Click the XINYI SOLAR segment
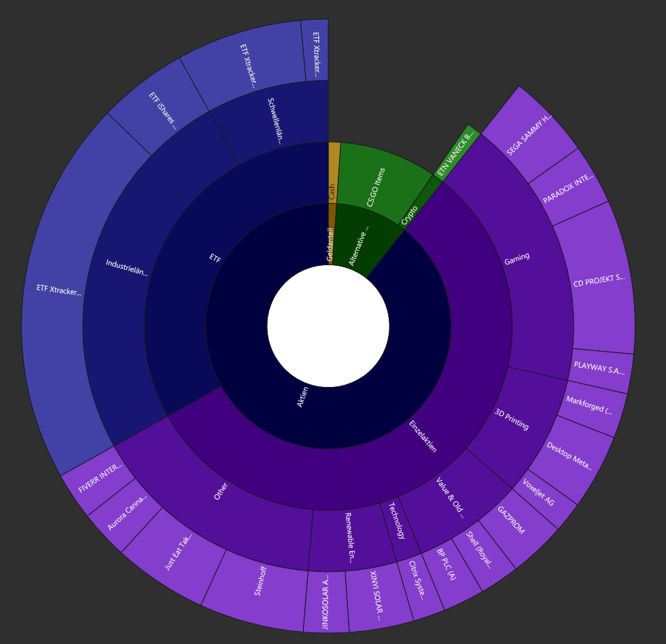Image resolution: width=666 pixels, height=644 pixels. point(376,597)
